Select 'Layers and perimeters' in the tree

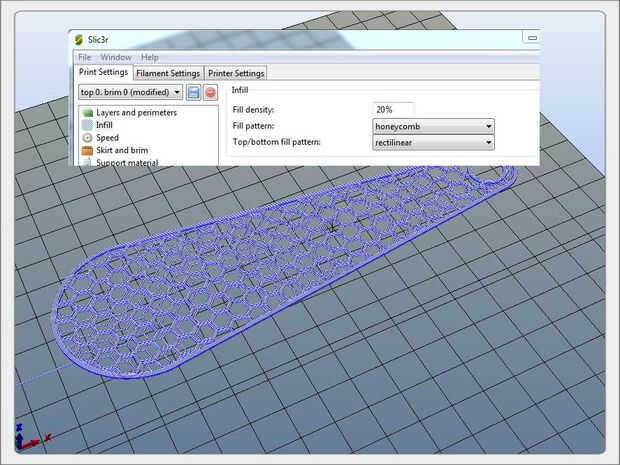pyautogui.click(x=136, y=113)
